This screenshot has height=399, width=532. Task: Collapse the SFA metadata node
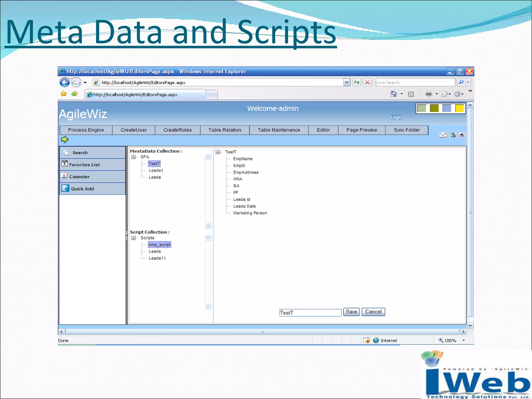coord(134,157)
